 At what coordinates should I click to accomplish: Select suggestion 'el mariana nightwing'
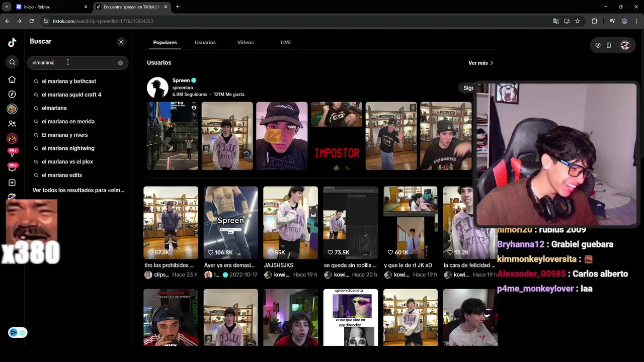[68, 148]
